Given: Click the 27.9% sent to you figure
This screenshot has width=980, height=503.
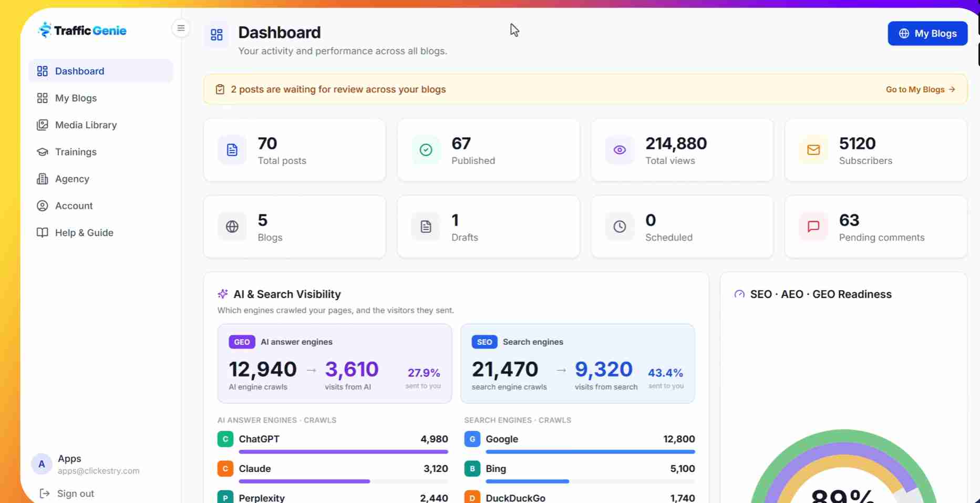Looking at the screenshot, I should tap(424, 373).
